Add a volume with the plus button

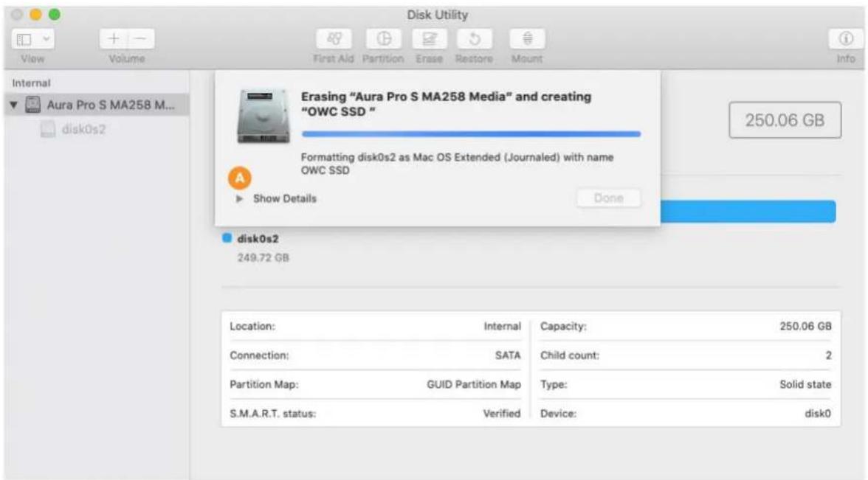(x=114, y=38)
